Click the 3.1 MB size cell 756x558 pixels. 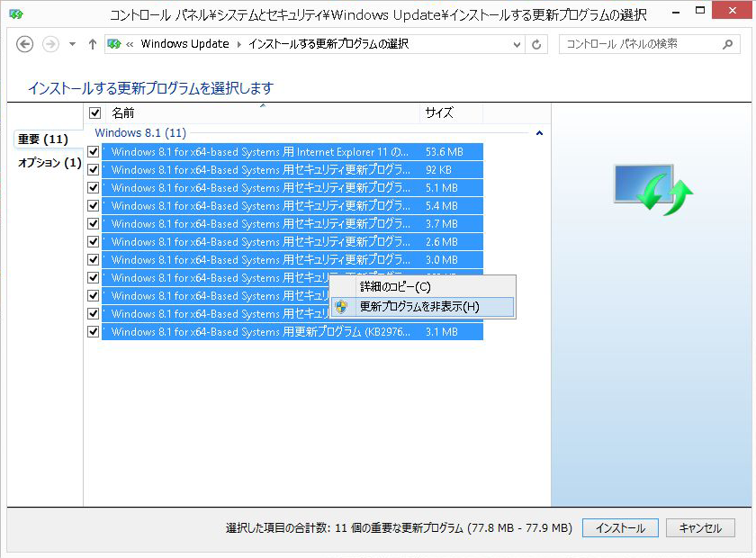[442, 332]
